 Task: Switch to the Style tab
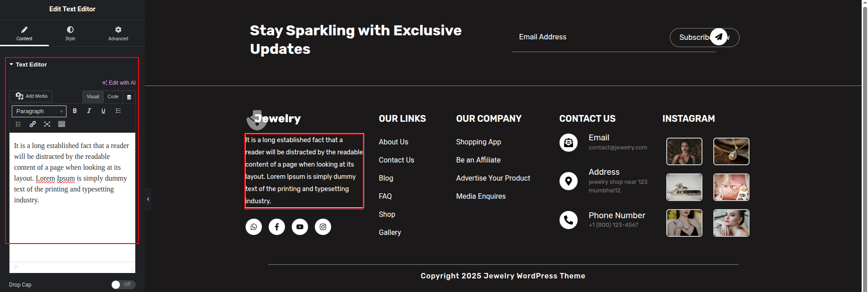point(70,33)
